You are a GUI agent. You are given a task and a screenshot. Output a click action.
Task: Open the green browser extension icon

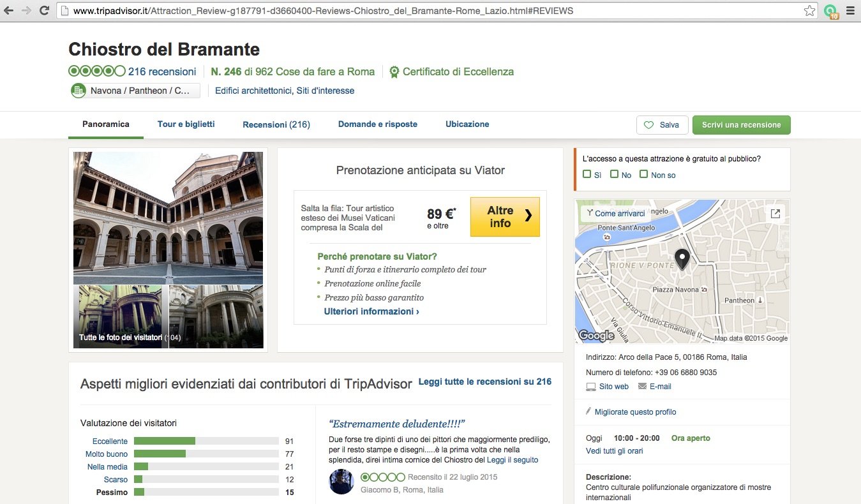[x=830, y=11]
